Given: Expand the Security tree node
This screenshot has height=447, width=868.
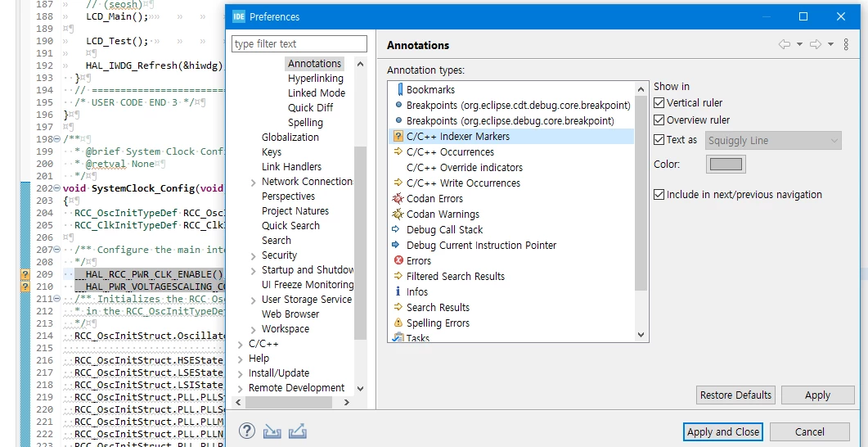Looking at the screenshot, I should coord(253,256).
